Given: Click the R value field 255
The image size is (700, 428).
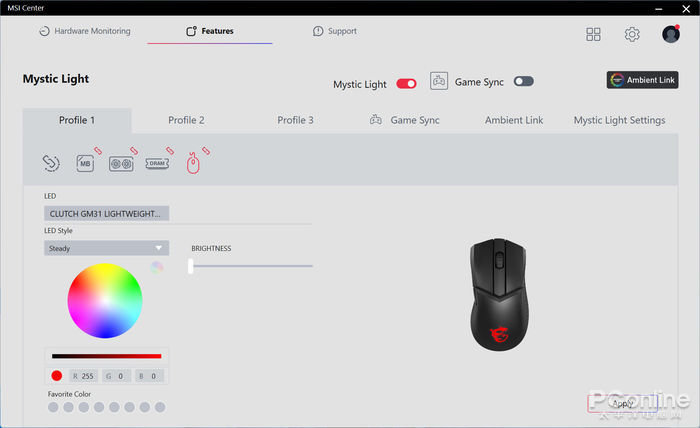Looking at the screenshot, I should (x=83, y=376).
